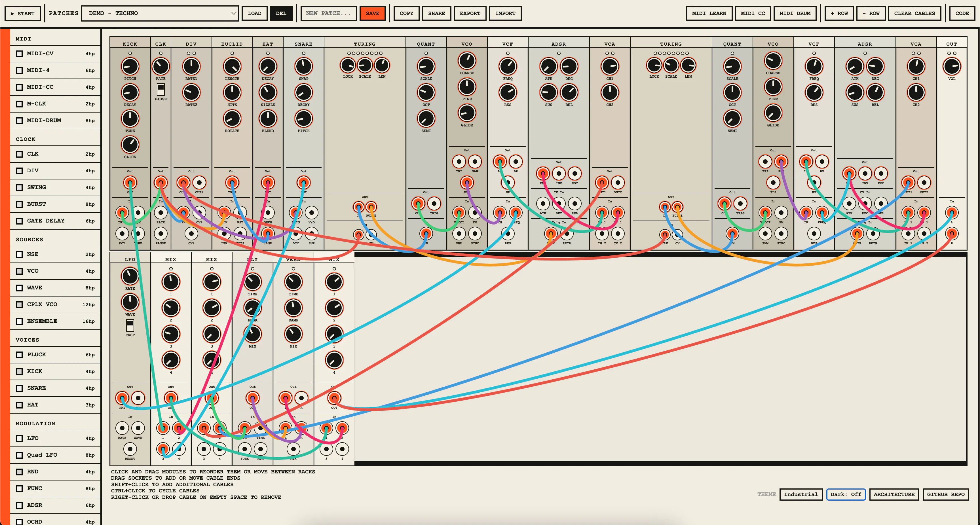Click the first ADSR module ATK knob
The height and width of the screenshot is (525, 980).
tap(549, 67)
